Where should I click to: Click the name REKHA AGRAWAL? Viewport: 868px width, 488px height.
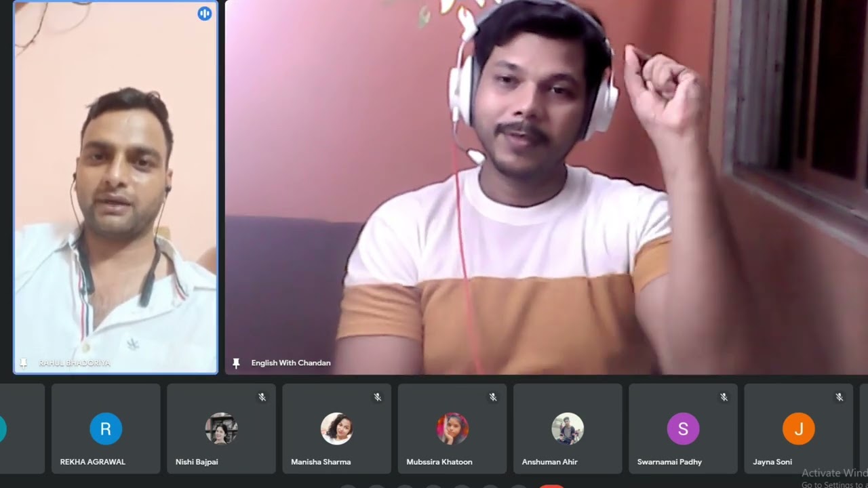point(92,462)
